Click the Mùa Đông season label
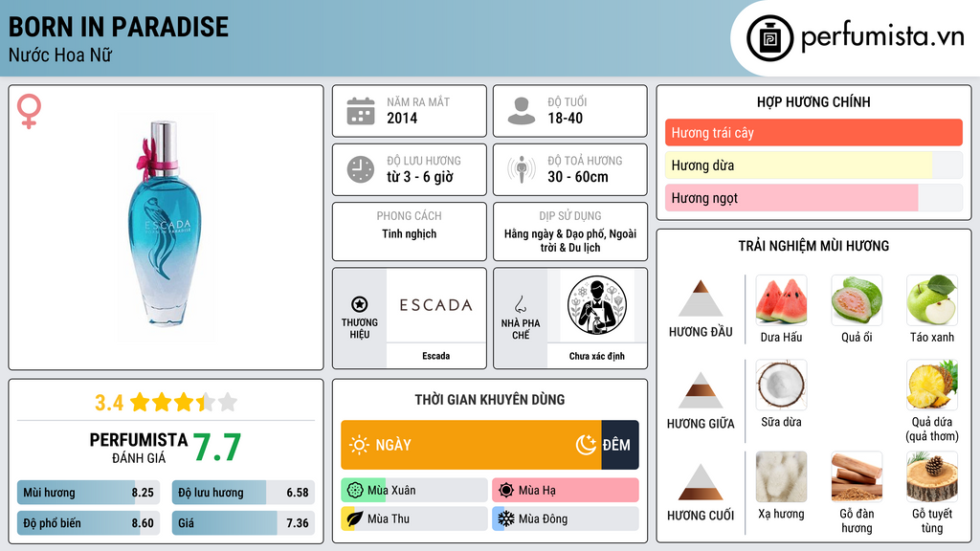Viewport: 980px width, 551px height. click(x=544, y=518)
